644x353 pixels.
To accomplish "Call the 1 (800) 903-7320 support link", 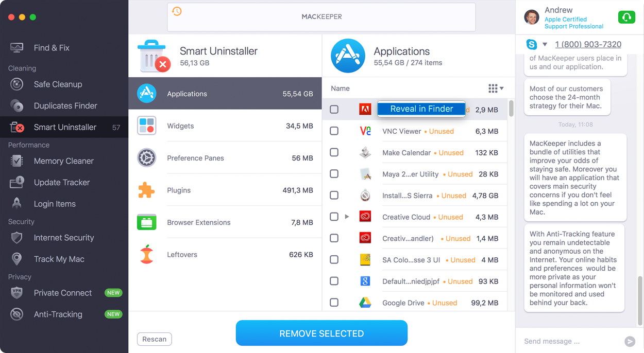I will point(588,44).
